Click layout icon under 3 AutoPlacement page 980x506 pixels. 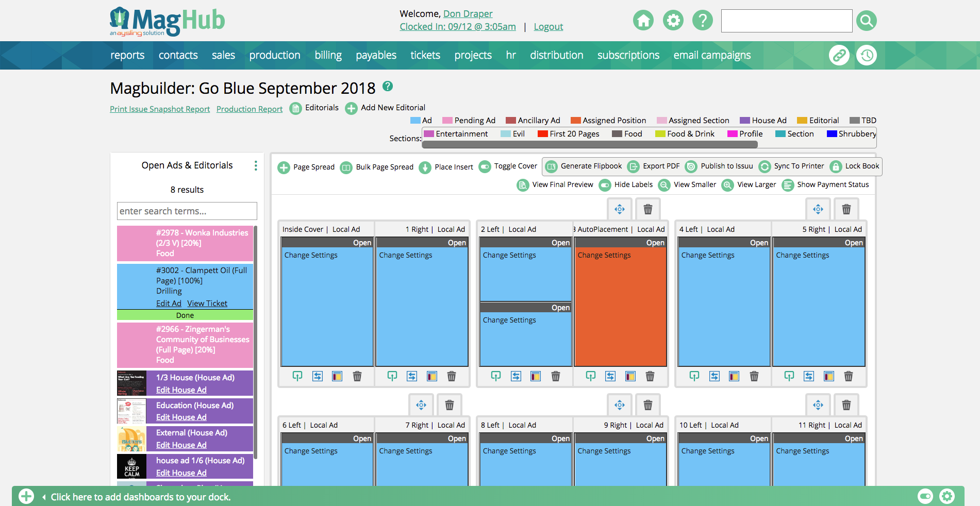pos(630,376)
